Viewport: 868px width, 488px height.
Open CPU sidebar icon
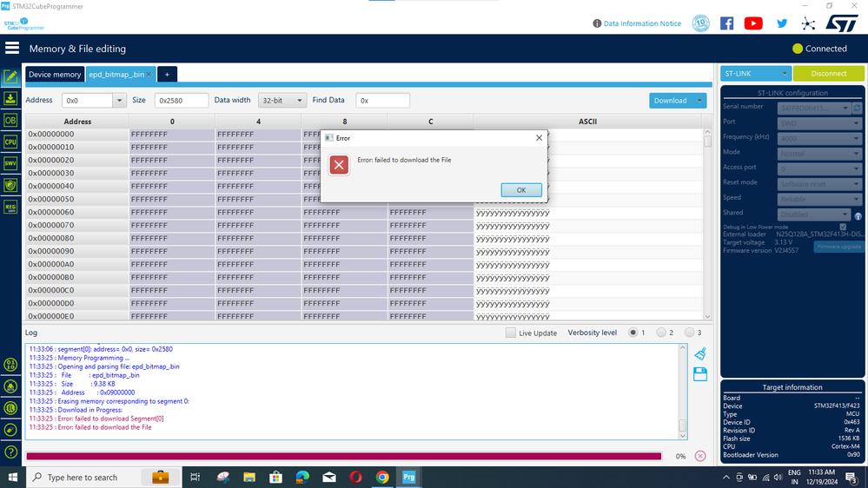tap(10, 142)
